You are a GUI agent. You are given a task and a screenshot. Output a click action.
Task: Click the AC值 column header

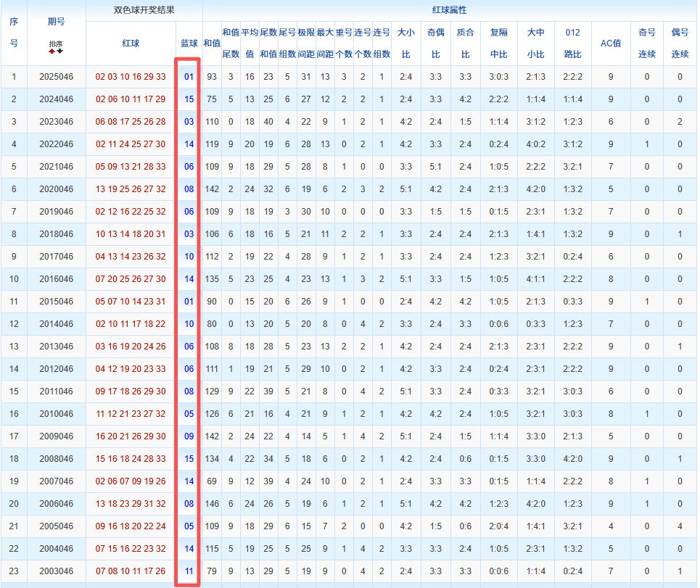pyautogui.click(x=611, y=44)
